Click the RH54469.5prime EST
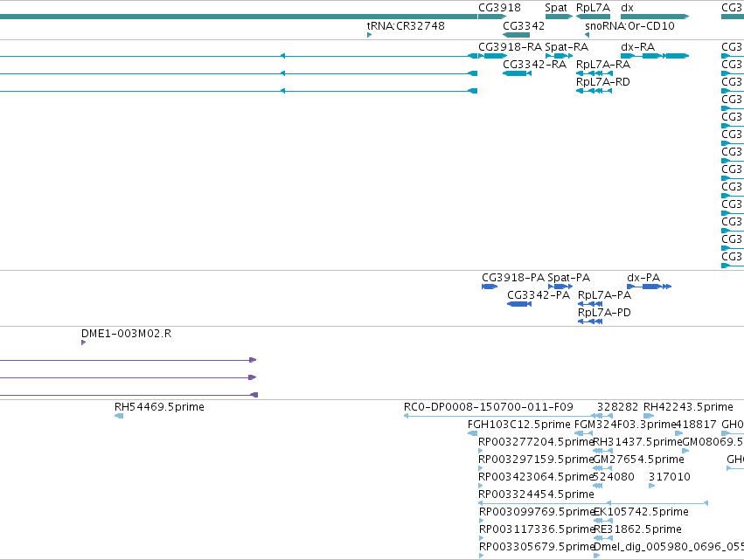The height and width of the screenshot is (560, 744). [x=119, y=416]
